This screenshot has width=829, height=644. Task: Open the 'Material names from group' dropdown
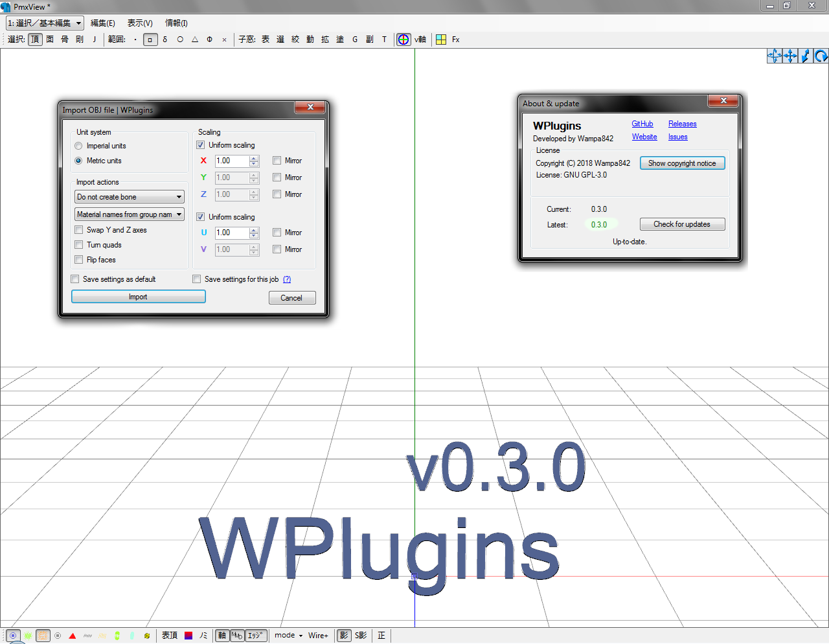pos(130,214)
